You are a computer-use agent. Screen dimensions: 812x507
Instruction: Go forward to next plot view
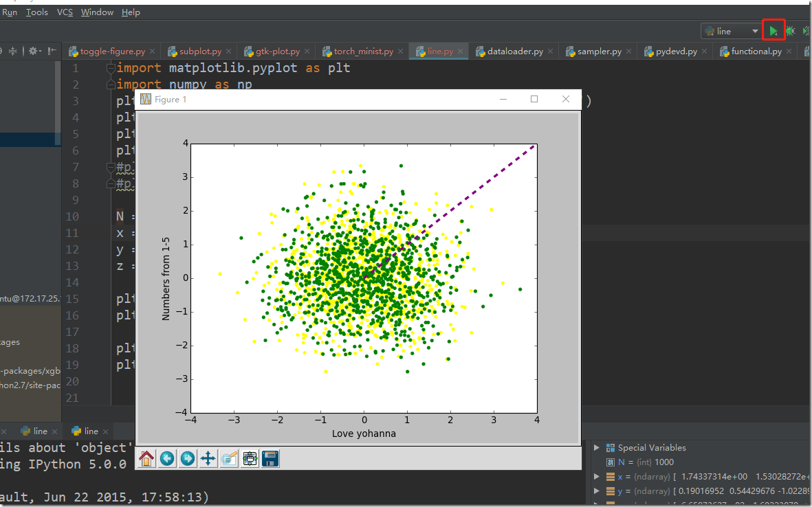(x=188, y=458)
